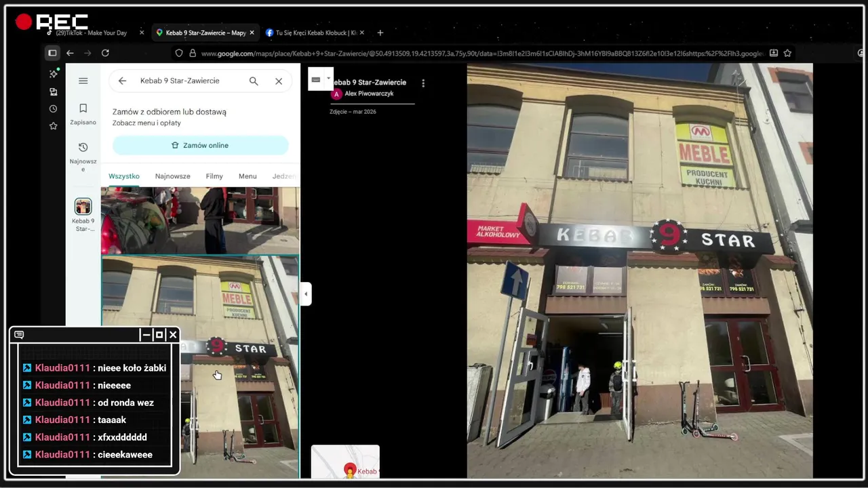Open a new browser tab with plus
The width and height of the screenshot is (868, 488).
[x=380, y=33]
